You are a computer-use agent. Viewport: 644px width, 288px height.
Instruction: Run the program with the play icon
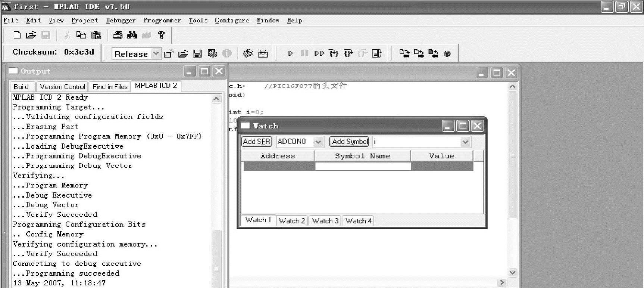pyautogui.click(x=290, y=53)
